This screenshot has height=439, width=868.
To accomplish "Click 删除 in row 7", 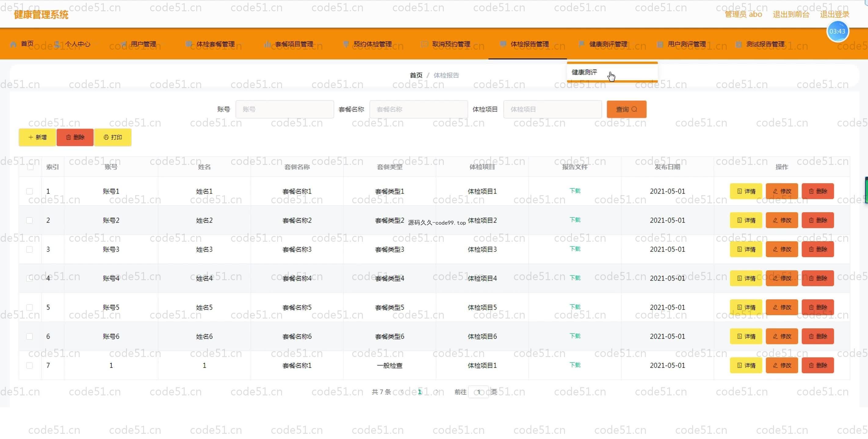I will [x=818, y=366].
